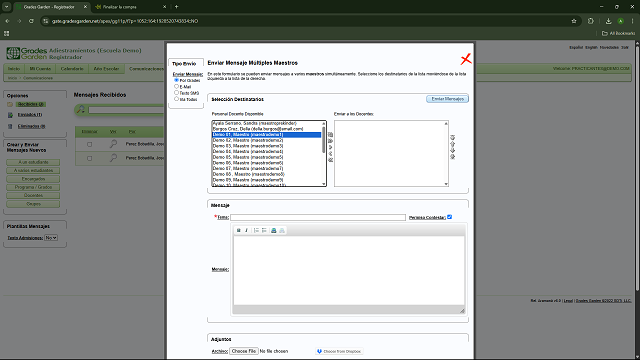The width and height of the screenshot is (640, 360).
Task: Open the Texto Admisiones dropdown
Action: coord(51,238)
